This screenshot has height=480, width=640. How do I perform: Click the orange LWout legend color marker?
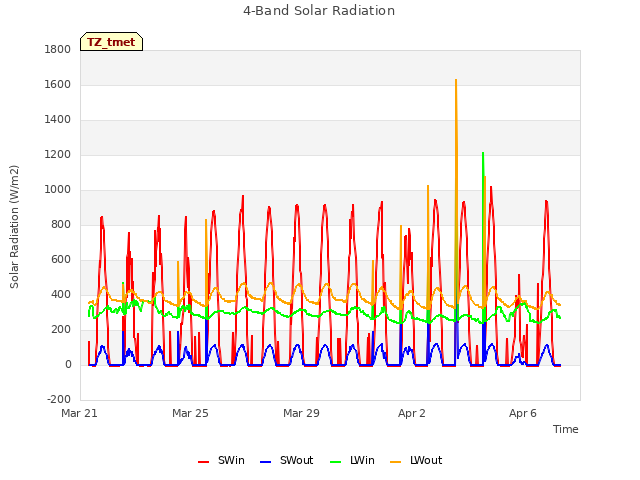(396, 462)
